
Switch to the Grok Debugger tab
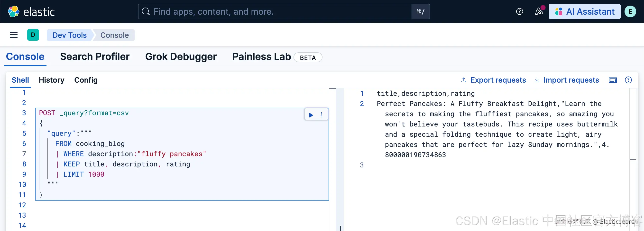point(181,57)
